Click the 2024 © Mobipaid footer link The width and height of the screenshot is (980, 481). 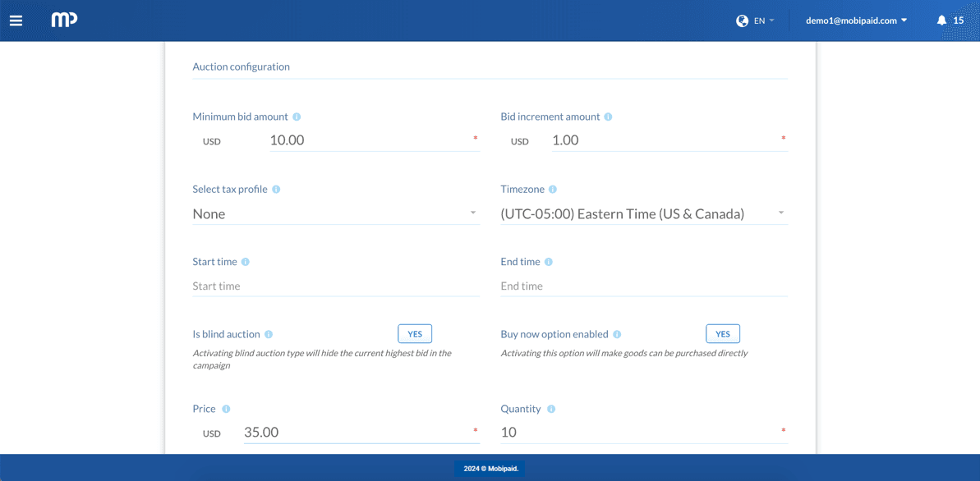click(x=490, y=469)
